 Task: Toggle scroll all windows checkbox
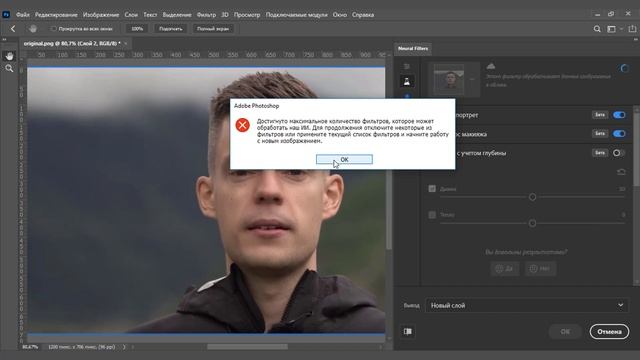click(x=53, y=29)
